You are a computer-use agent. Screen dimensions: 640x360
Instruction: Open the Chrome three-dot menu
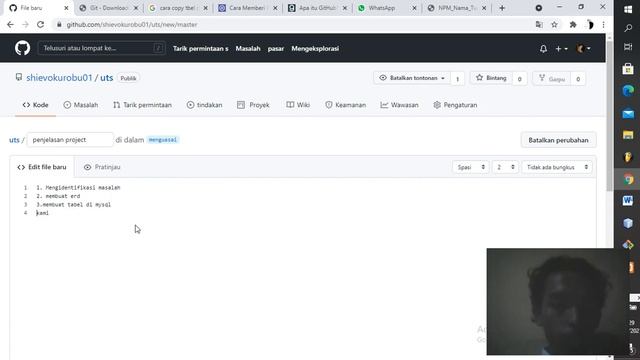click(603, 24)
